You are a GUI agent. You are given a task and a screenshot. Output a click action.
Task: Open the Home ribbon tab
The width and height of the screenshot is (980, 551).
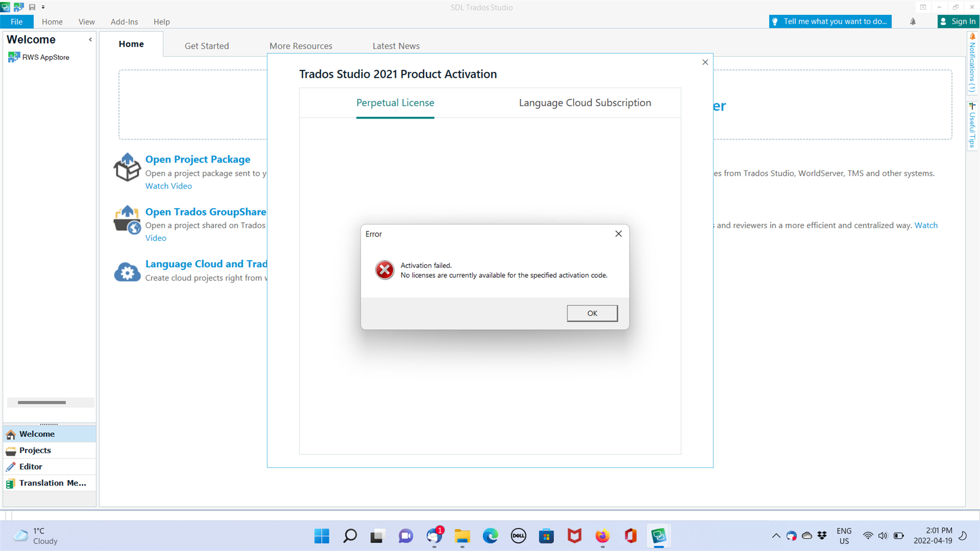click(x=52, y=22)
